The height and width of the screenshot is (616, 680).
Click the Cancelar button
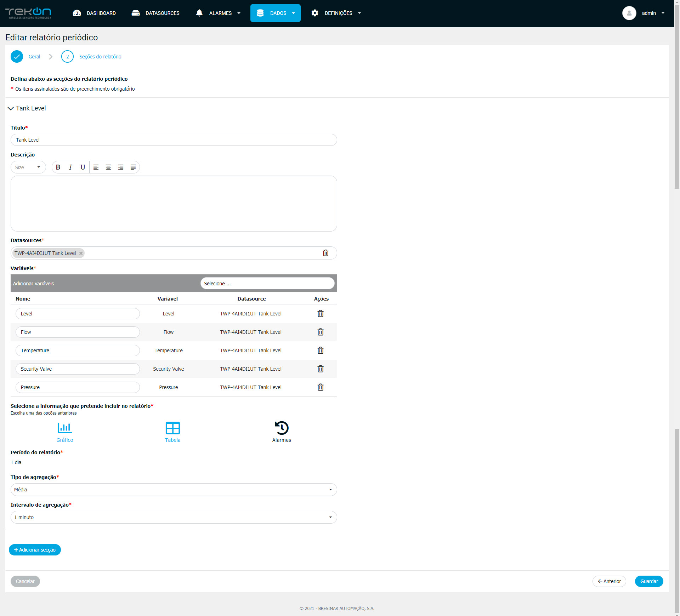coord(25,581)
